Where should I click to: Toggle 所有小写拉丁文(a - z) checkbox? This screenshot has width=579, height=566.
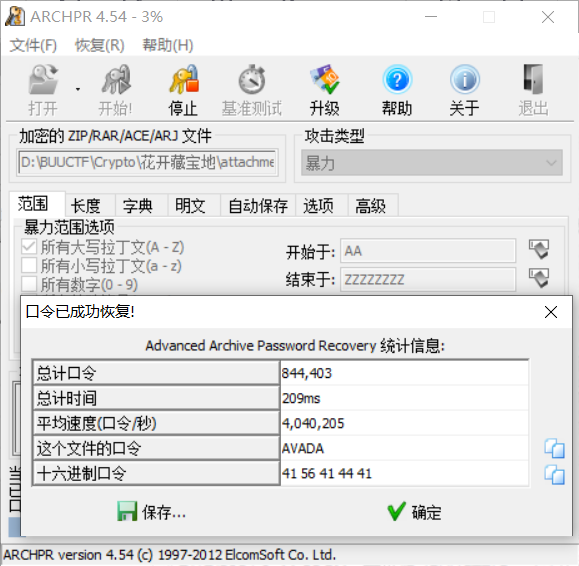pos(29,265)
